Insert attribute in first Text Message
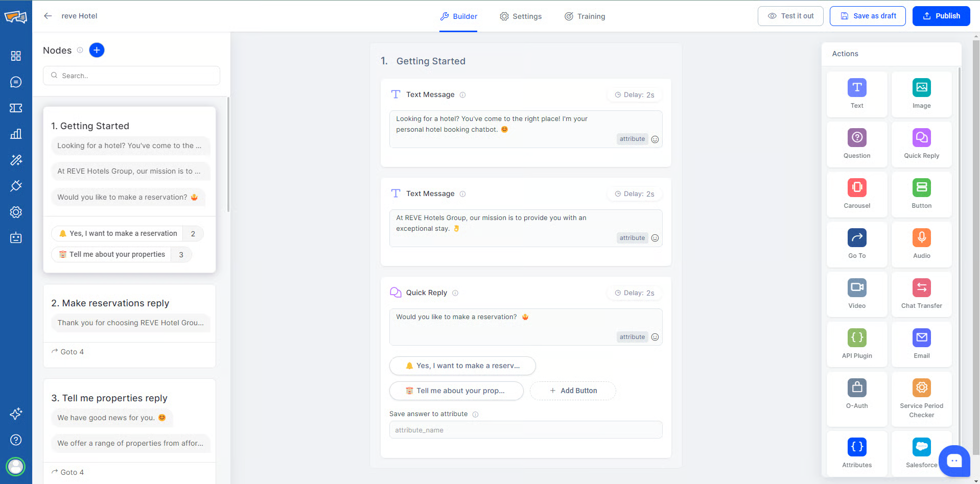980x484 pixels. pyautogui.click(x=632, y=139)
